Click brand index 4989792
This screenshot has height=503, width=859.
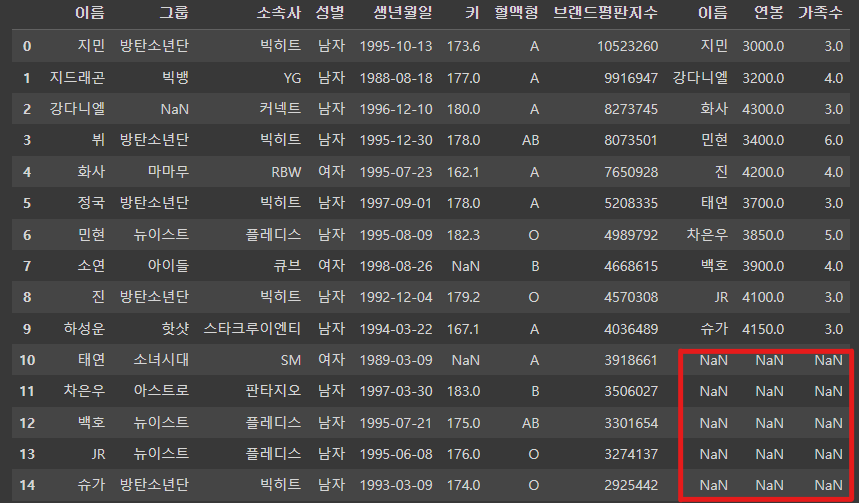coord(631,235)
